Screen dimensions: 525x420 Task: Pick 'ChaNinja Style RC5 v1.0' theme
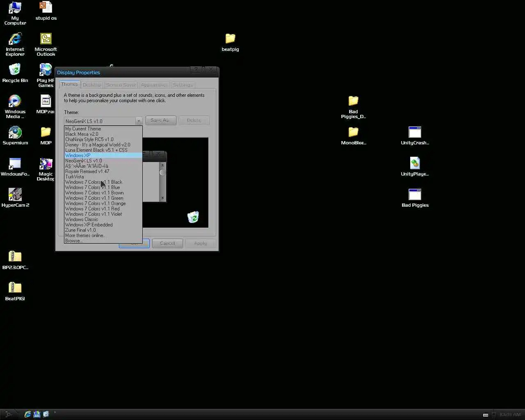(x=103, y=139)
